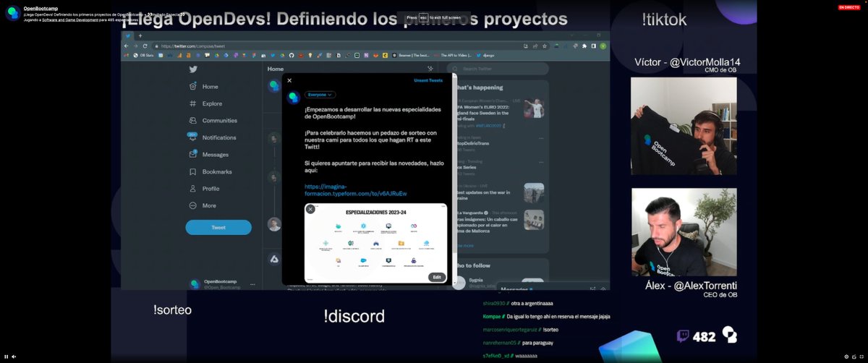Expand the Everyone audience dropdown
The height and width of the screenshot is (363, 868).
pos(320,95)
